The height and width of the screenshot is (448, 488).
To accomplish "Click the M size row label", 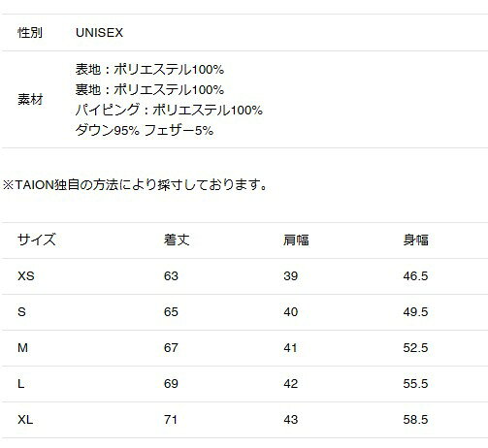I will coord(22,348).
